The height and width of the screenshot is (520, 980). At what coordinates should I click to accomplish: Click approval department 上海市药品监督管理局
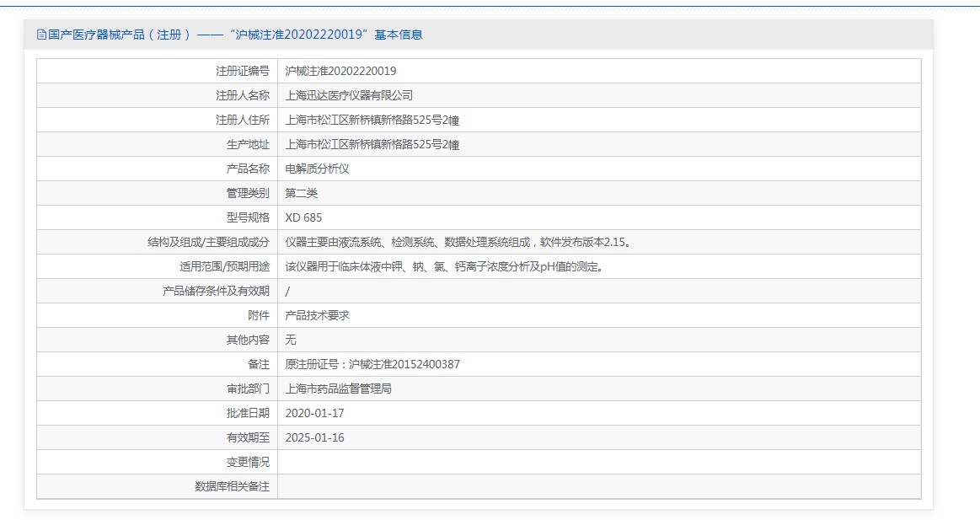pyautogui.click(x=338, y=389)
